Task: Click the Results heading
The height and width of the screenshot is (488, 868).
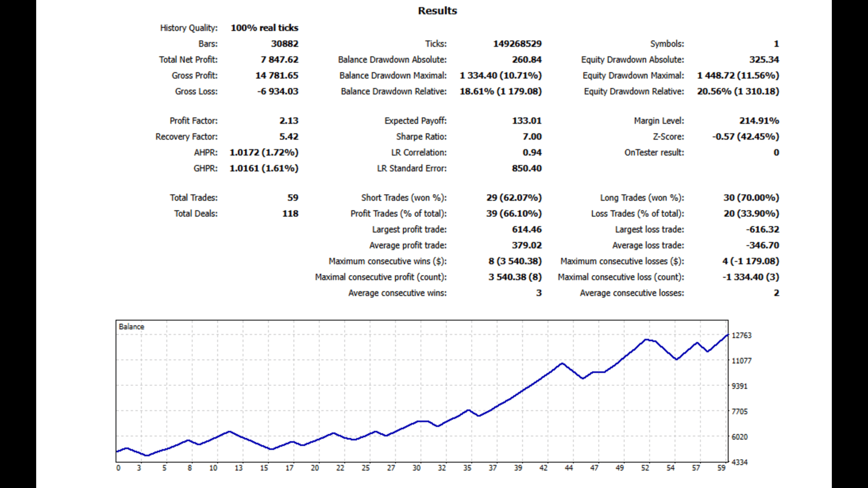Action: pos(437,11)
